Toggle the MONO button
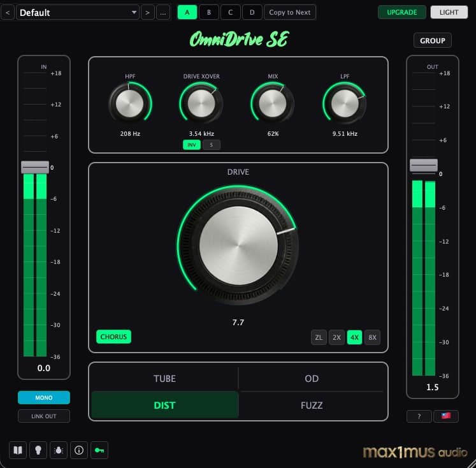 44,397
